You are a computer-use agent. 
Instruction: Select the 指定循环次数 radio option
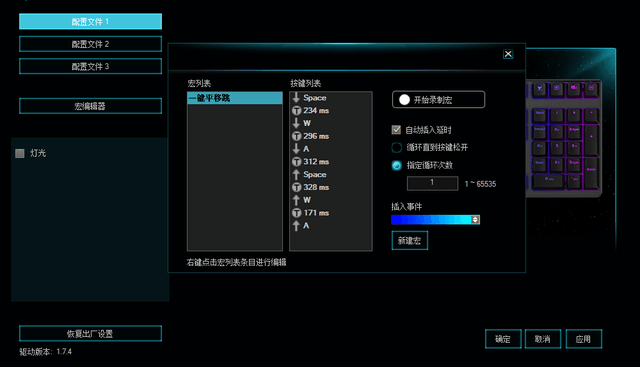[396, 165]
